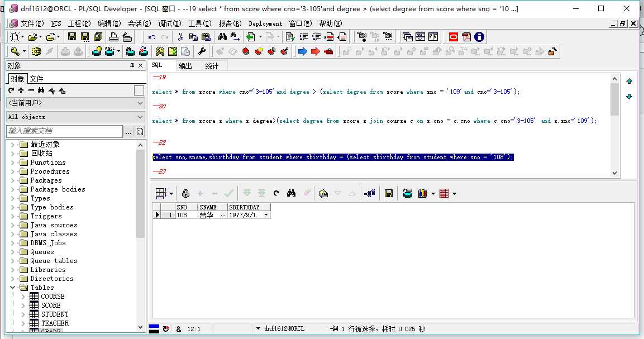Click the SBIRTHDAY column header
Screen dimensions: 644x339
coord(249,207)
